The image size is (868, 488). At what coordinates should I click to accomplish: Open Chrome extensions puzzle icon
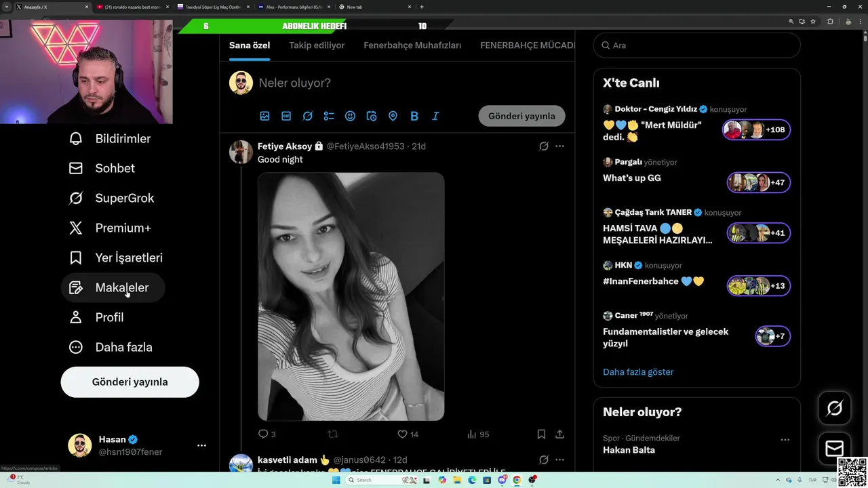(830, 22)
